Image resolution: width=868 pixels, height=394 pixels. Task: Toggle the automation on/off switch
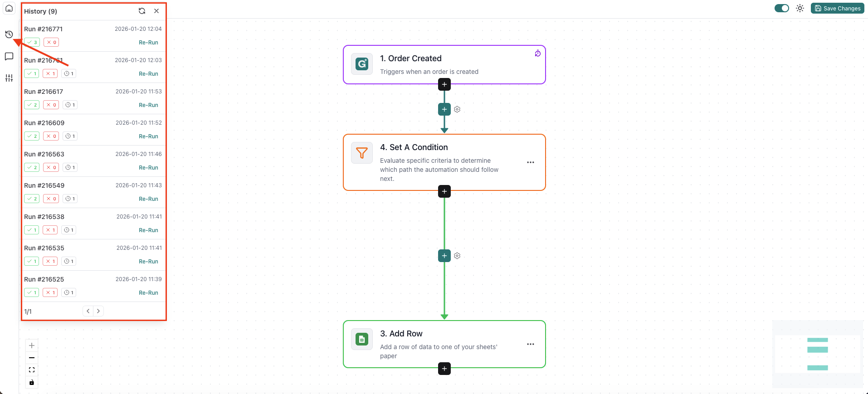[782, 8]
